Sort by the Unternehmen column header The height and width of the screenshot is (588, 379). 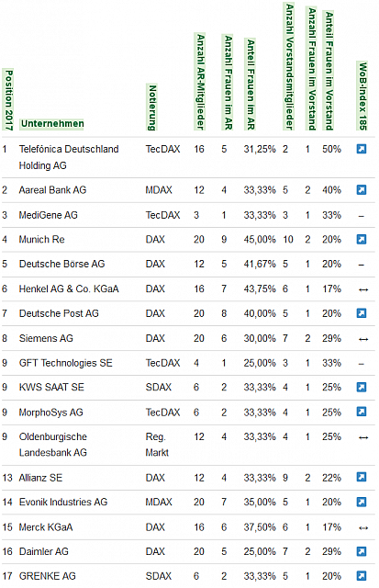pyautogui.click(x=52, y=123)
